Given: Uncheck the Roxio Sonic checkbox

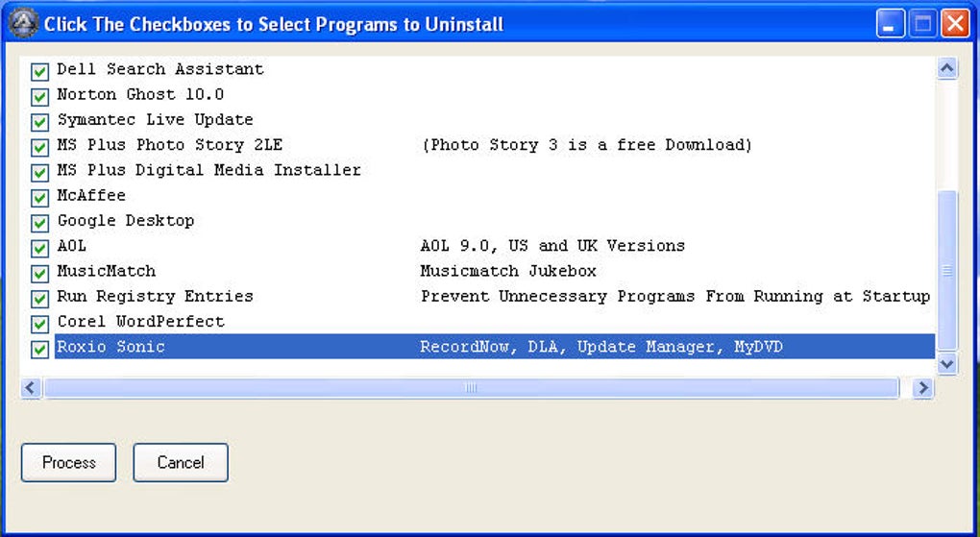Looking at the screenshot, I should click(39, 349).
